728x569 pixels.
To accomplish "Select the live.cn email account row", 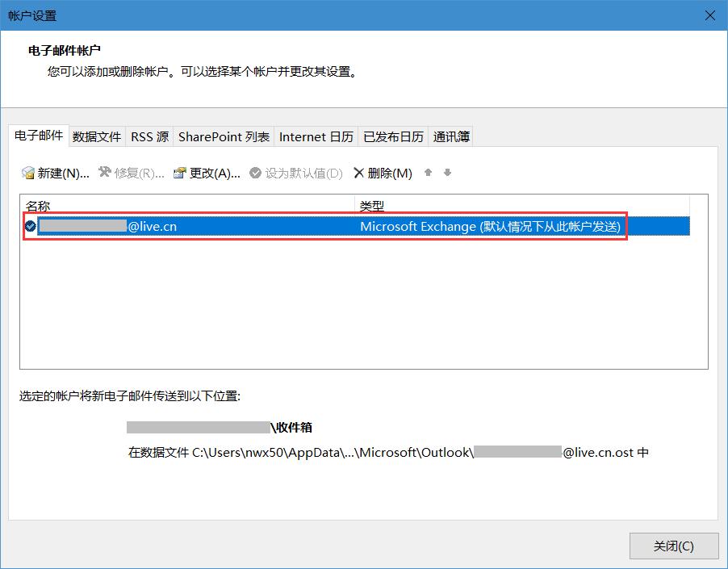I will [202, 226].
